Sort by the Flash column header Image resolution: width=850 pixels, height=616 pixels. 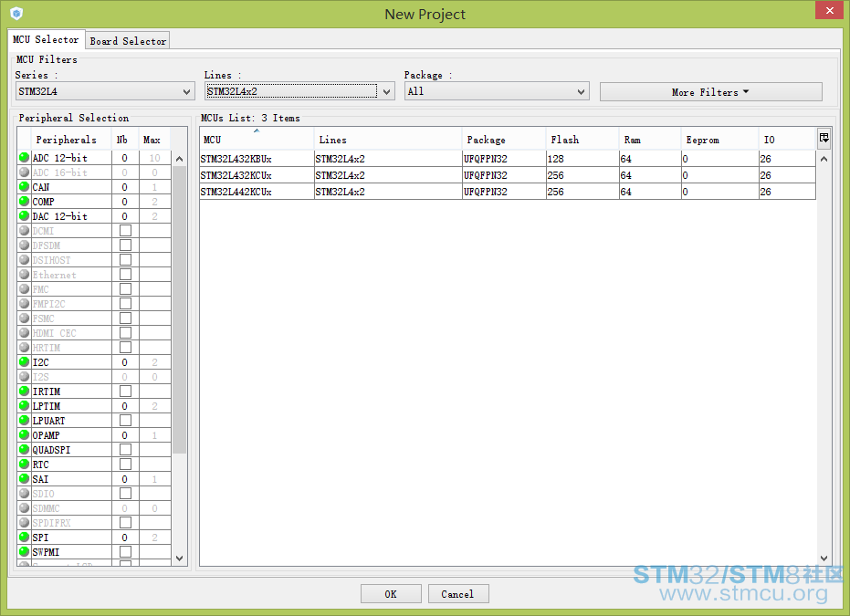(582, 140)
